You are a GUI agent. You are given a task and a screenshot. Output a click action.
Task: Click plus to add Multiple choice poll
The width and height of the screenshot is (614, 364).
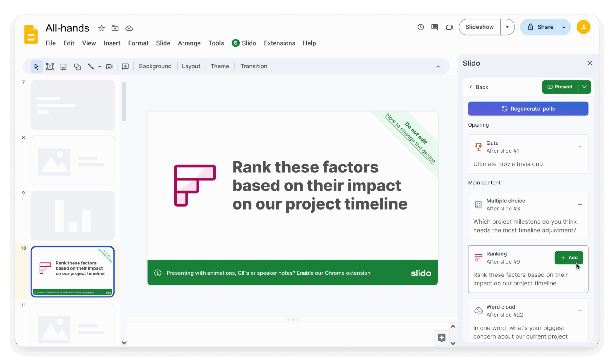[x=580, y=205]
